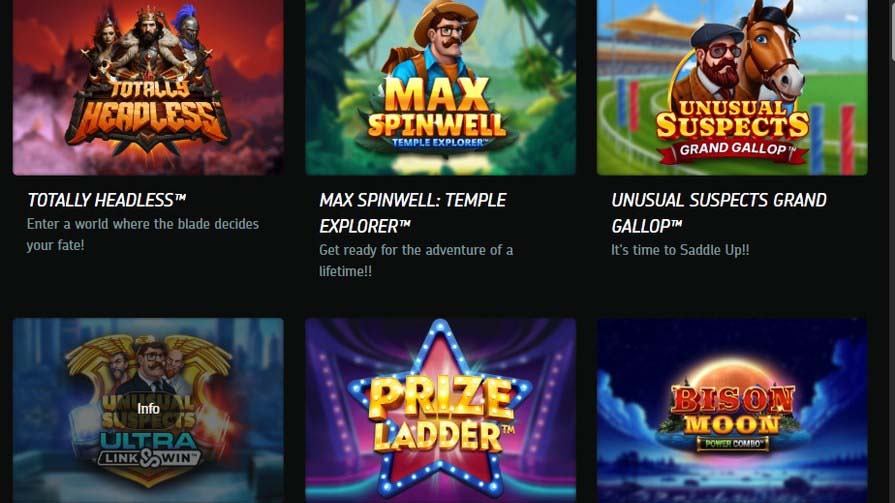
Task: Open the Prize Ladder game thumbnail
Action: pyautogui.click(x=441, y=411)
